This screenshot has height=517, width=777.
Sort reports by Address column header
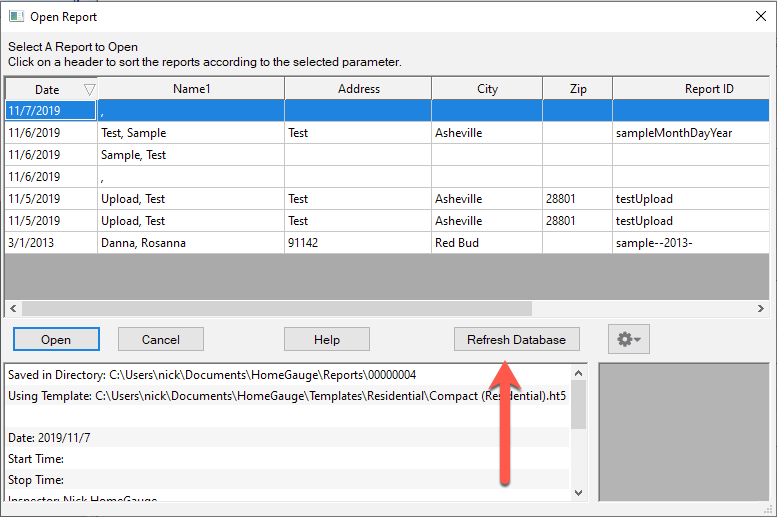coord(358,89)
